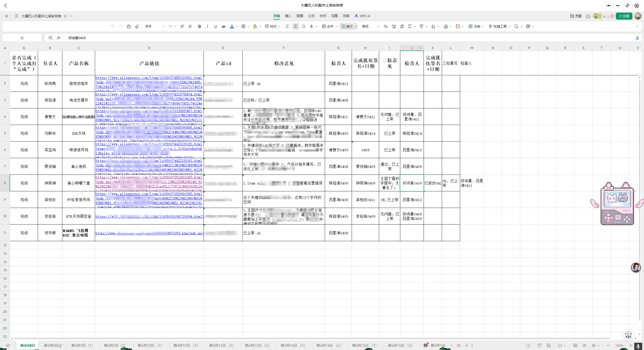The height and width of the screenshot is (350, 644).
Task: Click the percent style icon
Action: (386, 26)
